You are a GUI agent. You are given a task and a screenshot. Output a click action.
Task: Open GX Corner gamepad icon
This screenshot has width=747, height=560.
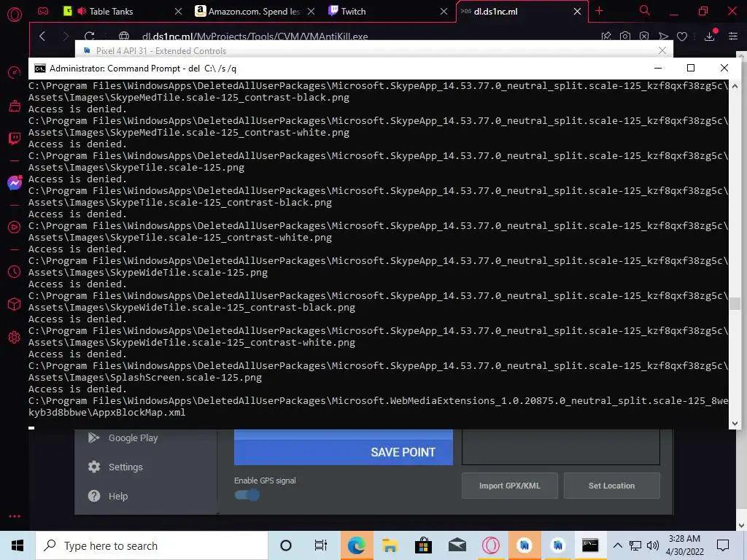click(x=43, y=11)
